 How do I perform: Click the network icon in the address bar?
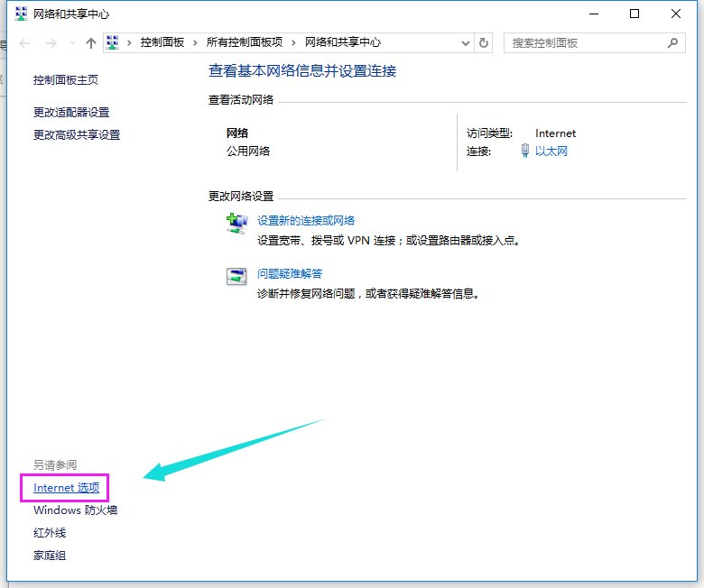pyautogui.click(x=114, y=42)
